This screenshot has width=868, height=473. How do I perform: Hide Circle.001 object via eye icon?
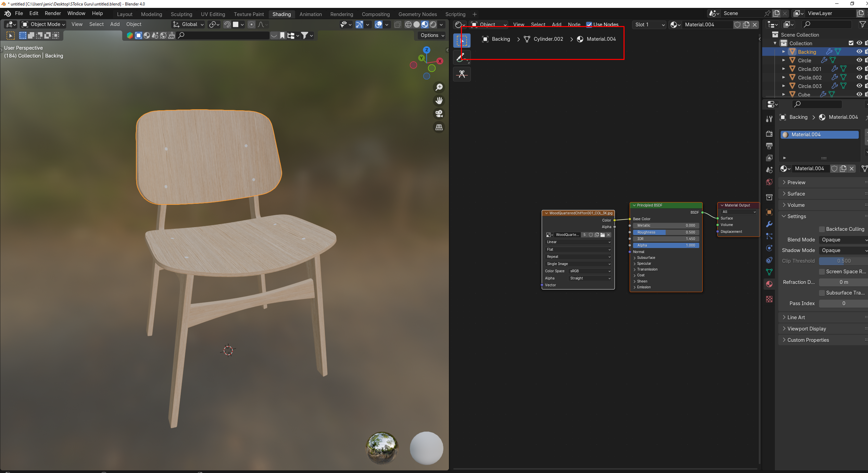[x=859, y=69]
